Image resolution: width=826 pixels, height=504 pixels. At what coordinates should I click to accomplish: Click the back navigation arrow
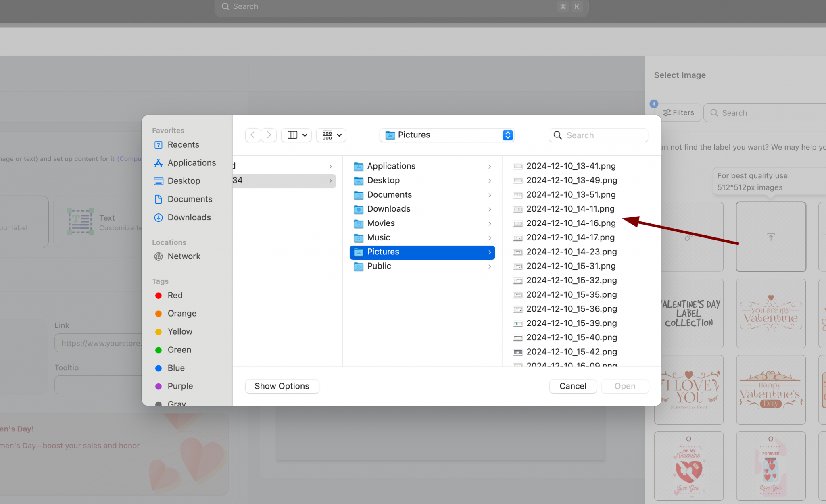[253, 135]
